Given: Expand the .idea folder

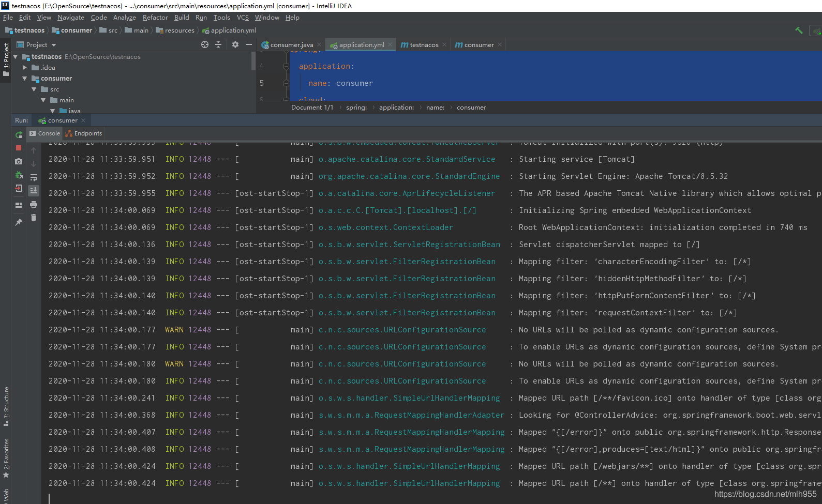Looking at the screenshot, I should tap(24, 68).
